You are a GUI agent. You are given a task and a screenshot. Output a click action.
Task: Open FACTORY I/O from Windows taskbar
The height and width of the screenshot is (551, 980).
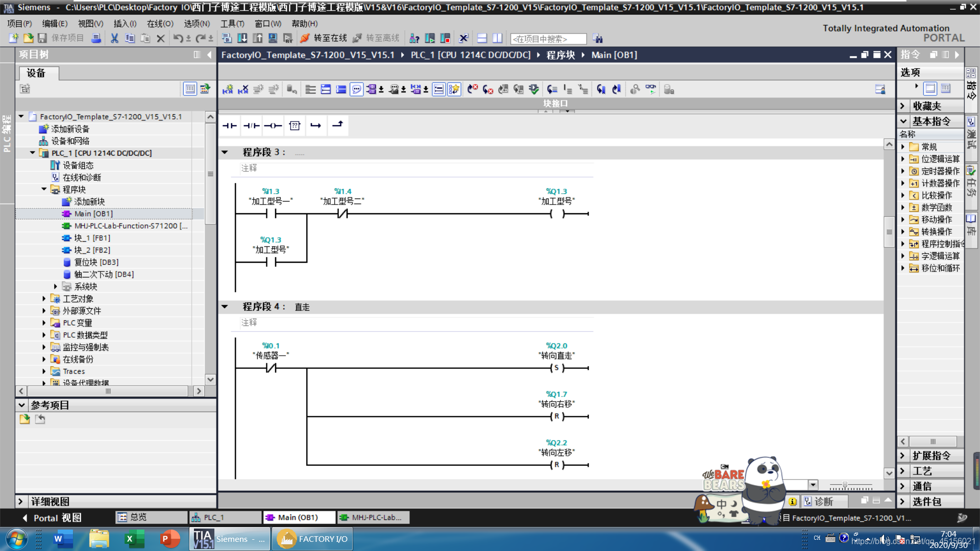(x=312, y=539)
